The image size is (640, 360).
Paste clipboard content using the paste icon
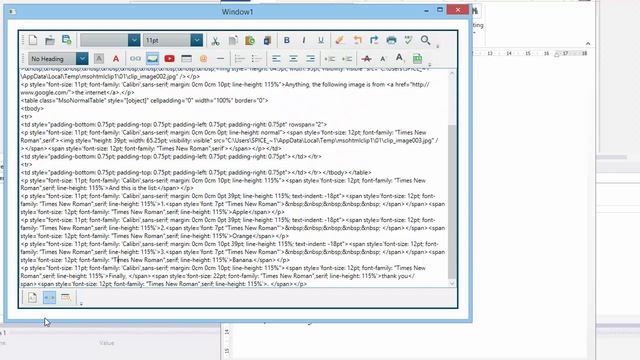pyautogui.click(x=250, y=40)
